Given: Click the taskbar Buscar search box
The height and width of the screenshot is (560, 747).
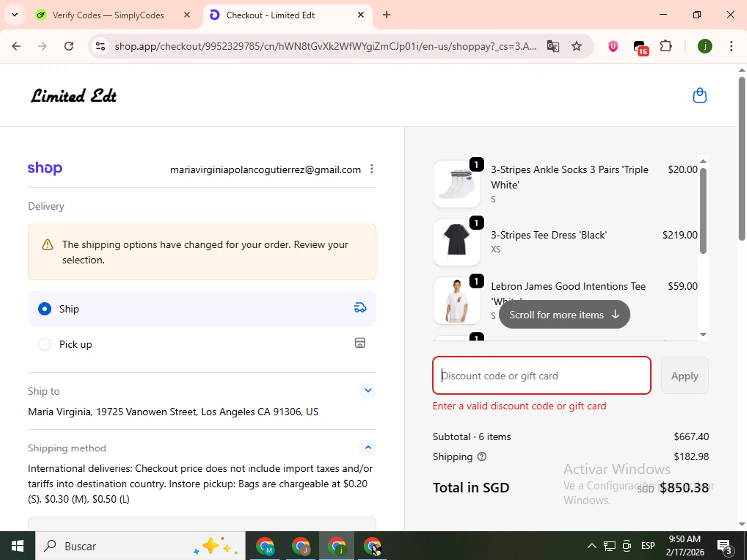Looking at the screenshot, I should pyautogui.click(x=140, y=546).
